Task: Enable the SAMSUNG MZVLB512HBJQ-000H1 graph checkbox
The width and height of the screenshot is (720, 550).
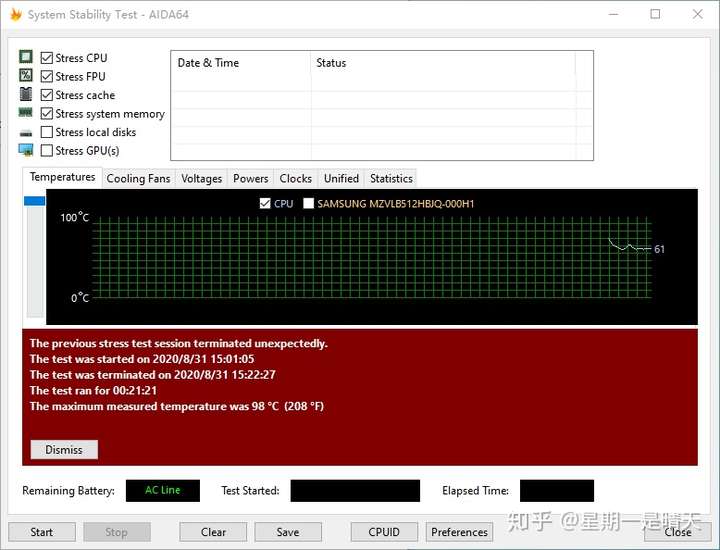Action: coord(309,203)
